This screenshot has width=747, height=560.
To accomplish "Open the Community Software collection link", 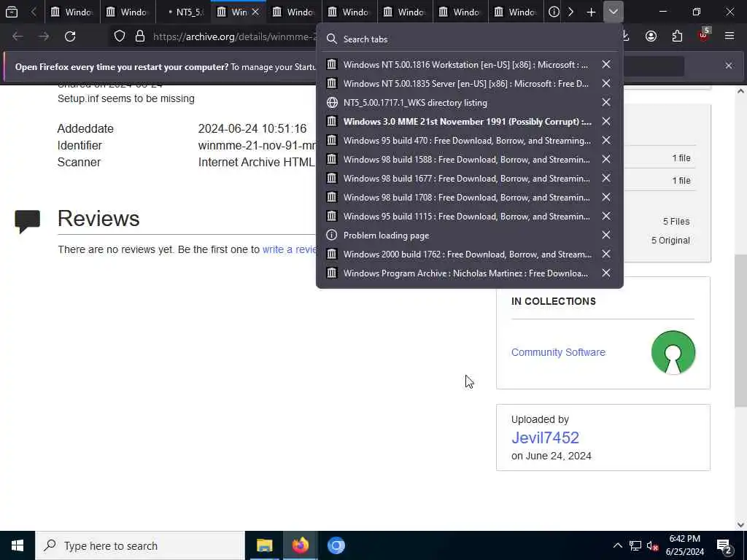I will (558, 352).
